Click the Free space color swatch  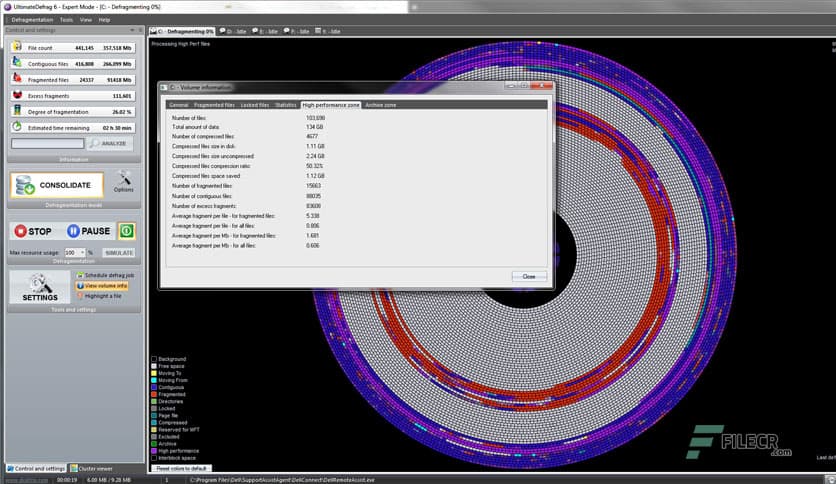[x=154, y=366]
